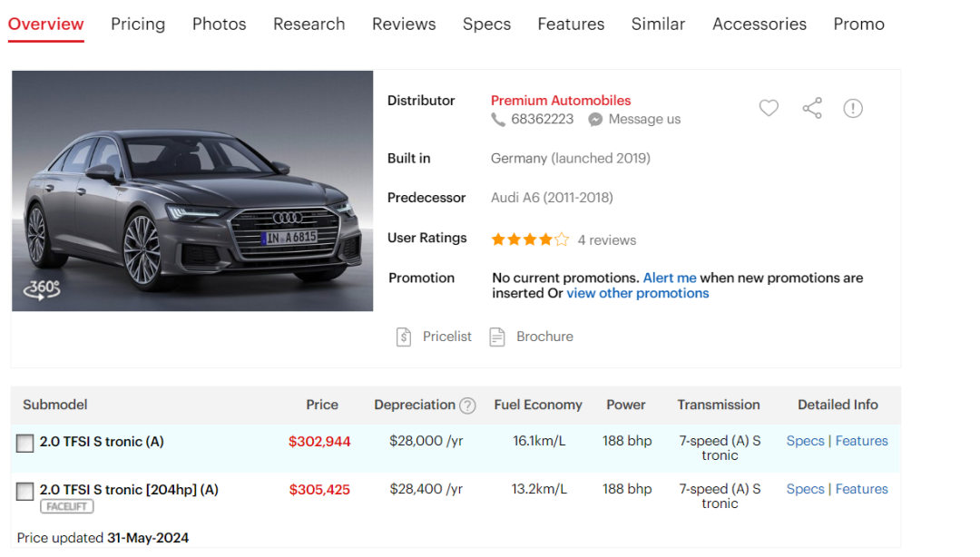Click the 2.0 TFSI S tronic [204hp] (A) name
This screenshot has height=557, width=980.
pyautogui.click(x=129, y=490)
